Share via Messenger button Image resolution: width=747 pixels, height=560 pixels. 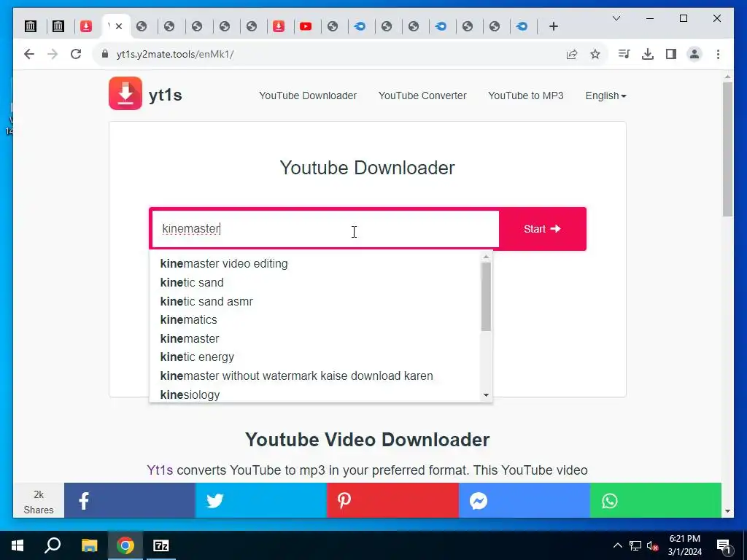tap(524, 500)
